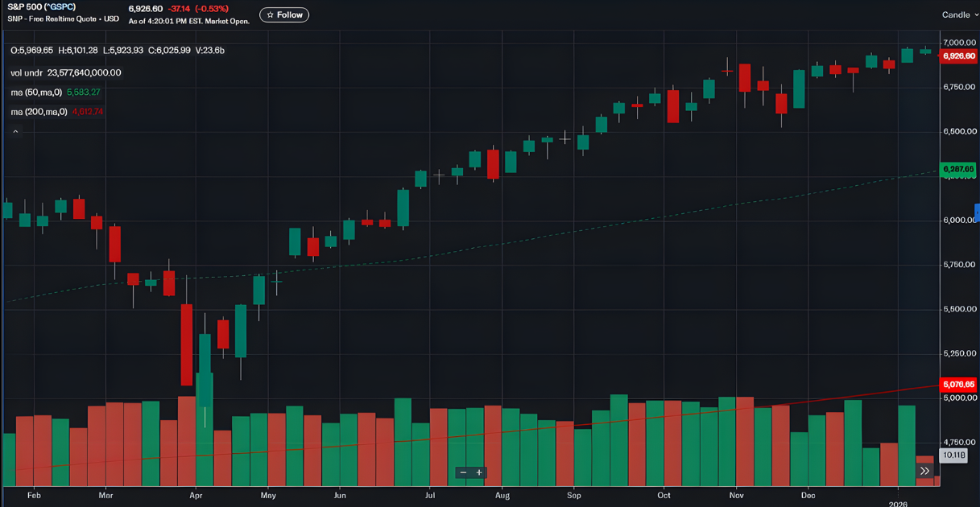Click the red 6,926.60 price tag on axis

click(x=958, y=56)
